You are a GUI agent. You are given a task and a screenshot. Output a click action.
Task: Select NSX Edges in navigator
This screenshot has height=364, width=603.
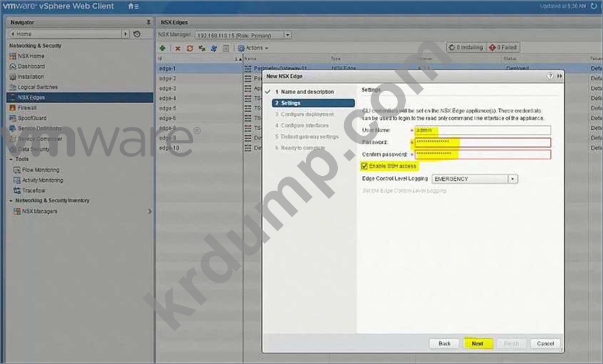80,98
